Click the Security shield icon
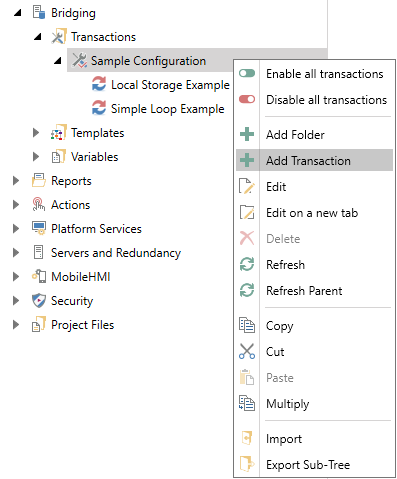 pos(39,300)
